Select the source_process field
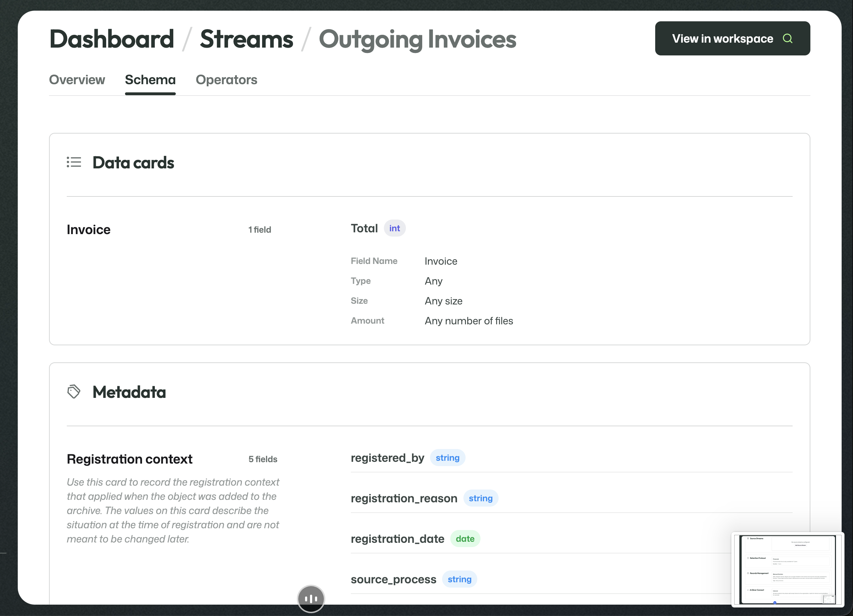This screenshot has width=853, height=616. click(393, 579)
